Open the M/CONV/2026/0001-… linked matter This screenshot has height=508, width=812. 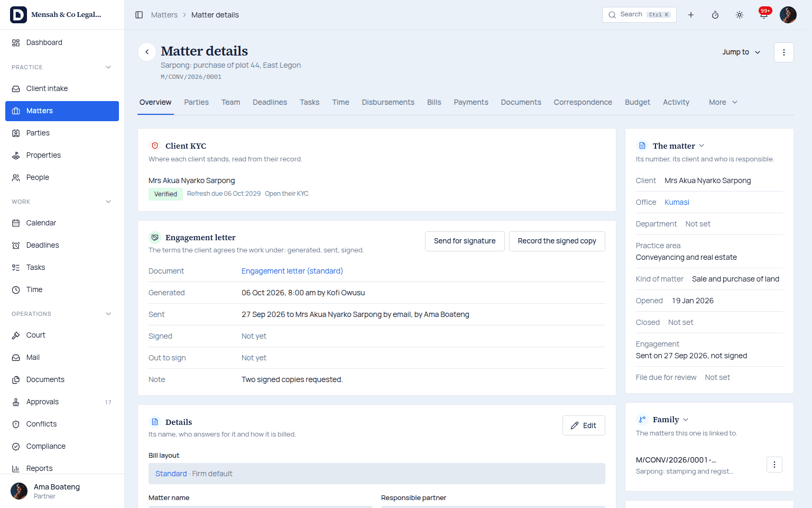point(676,460)
